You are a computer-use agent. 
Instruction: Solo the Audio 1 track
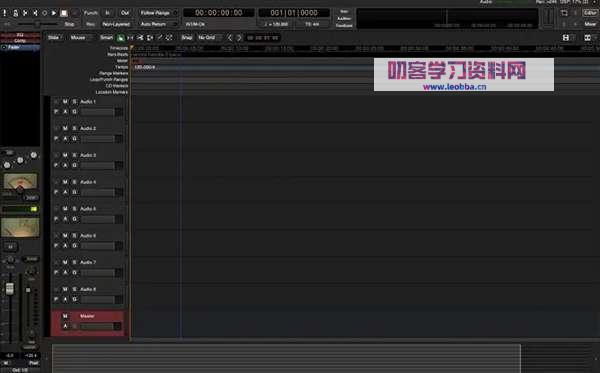coord(74,102)
